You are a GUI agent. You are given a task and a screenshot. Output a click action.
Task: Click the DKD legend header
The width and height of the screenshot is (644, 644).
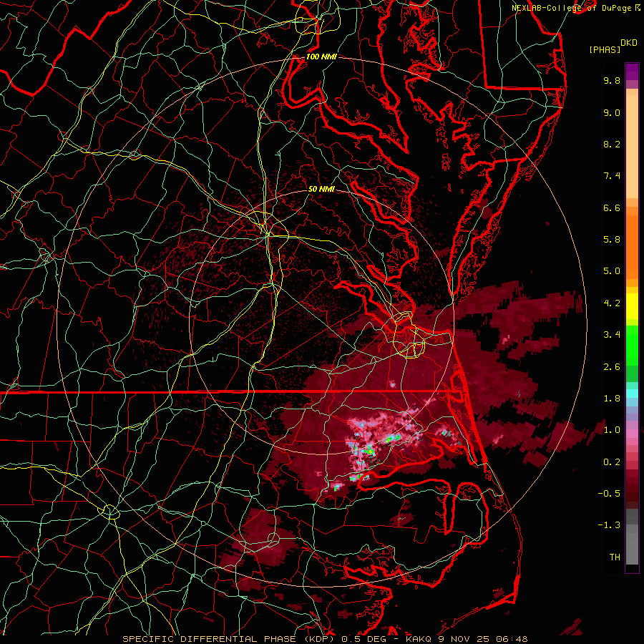[x=628, y=43]
